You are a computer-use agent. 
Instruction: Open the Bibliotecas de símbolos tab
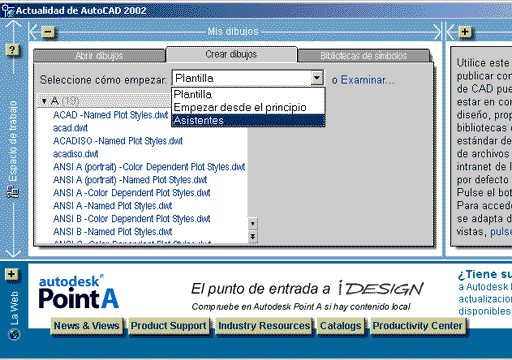point(363,56)
